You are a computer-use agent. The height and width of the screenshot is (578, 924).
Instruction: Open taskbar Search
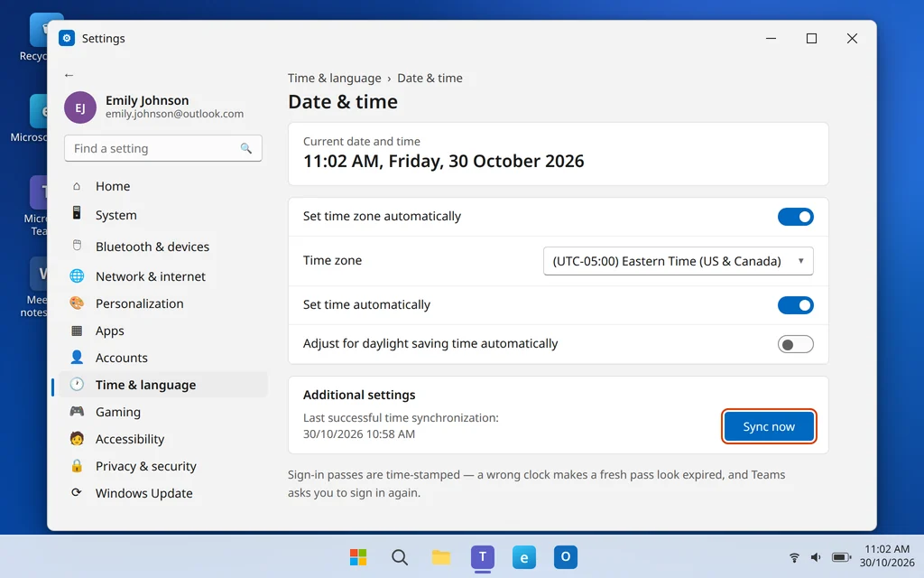click(400, 556)
